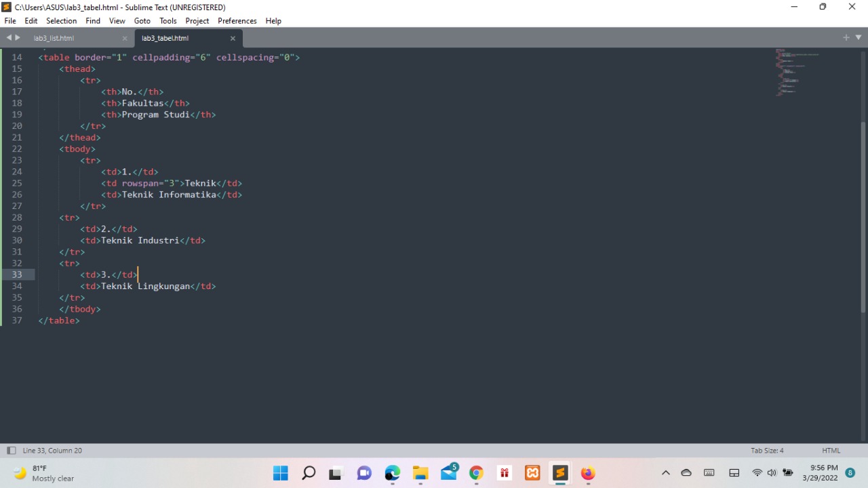Screen dimensions: 868x488
Task: Open the Mail app on taskbar
Action: [449, 472]
